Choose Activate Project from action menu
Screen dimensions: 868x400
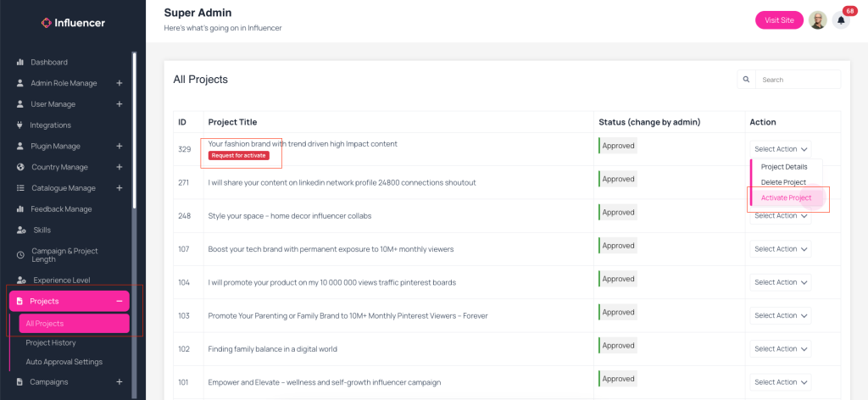[x=786, y=197]
